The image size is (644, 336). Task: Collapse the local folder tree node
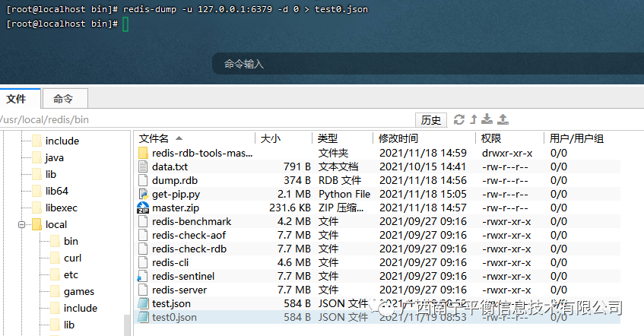[x=21, y=224]
